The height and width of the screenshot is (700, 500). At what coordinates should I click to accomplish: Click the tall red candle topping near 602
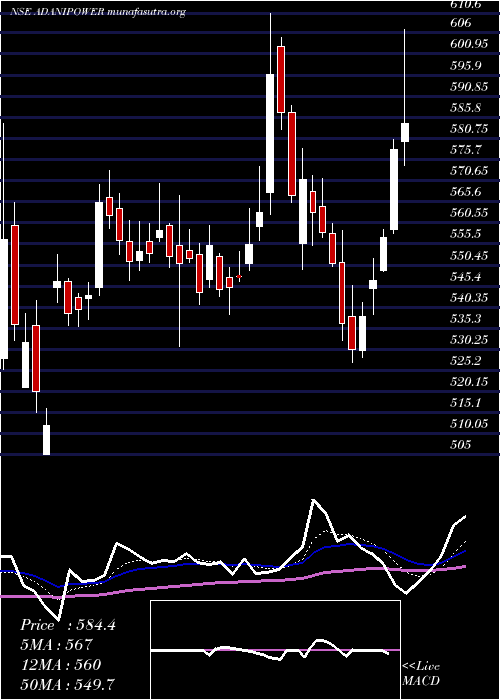[x=281, y=79]
